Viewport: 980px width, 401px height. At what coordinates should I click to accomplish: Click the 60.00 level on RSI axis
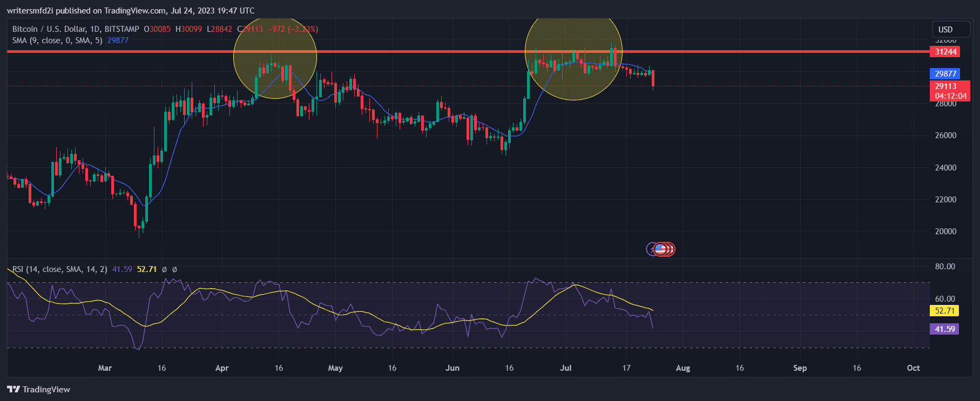(x=944, y=299)
